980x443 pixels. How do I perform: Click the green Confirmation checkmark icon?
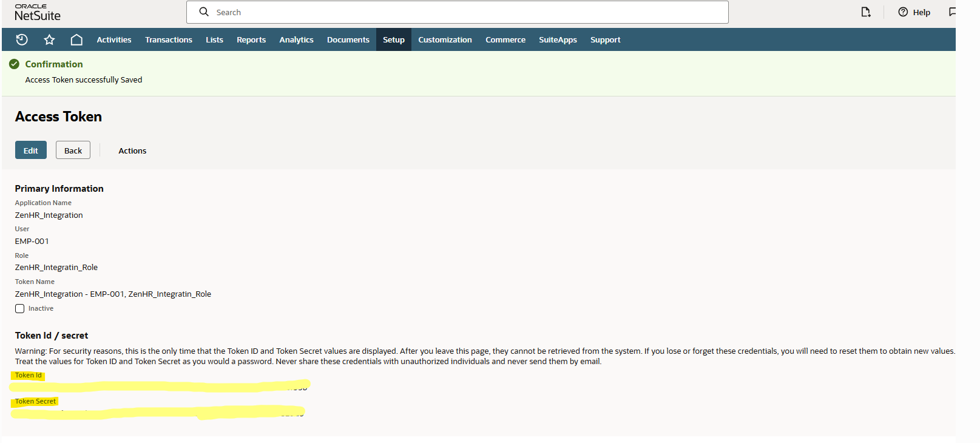click(14, 64)
